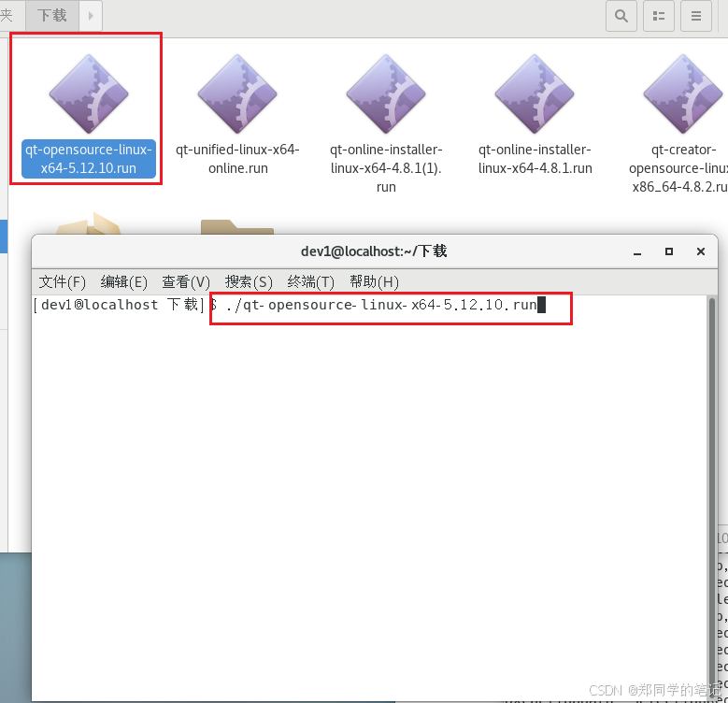Open the 编辑(E) terminal menu
This screenshot has width=728, height=703.
click(x=124, y=281)
